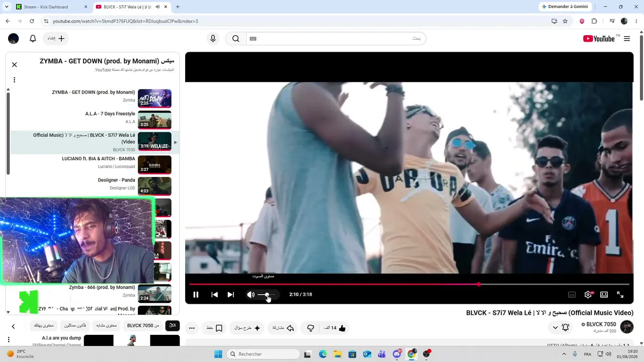Open the Chrome extensions puzzle icon
Viewport: 644px width, 362px height.
tap(594, 21)
